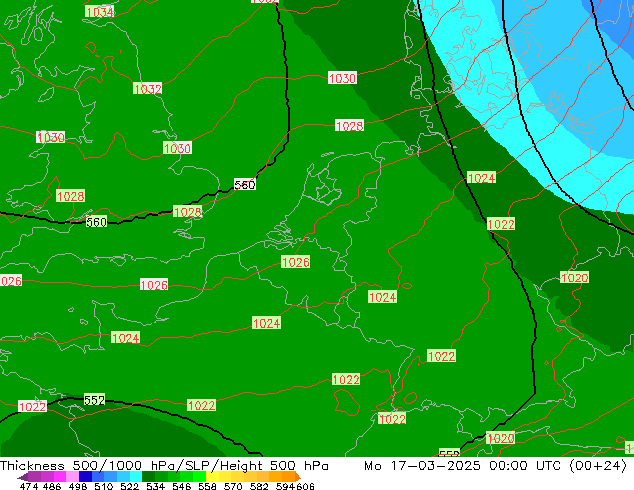Click the 498 value on the legend
Viewport: 634px width, 490px height.
[78, 486]
